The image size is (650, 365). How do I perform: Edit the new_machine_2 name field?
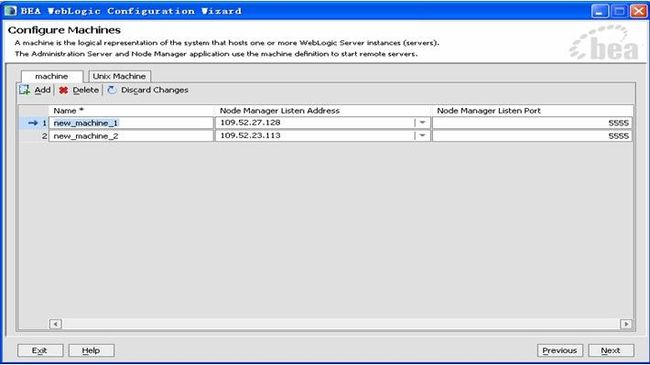click(131, 136)
